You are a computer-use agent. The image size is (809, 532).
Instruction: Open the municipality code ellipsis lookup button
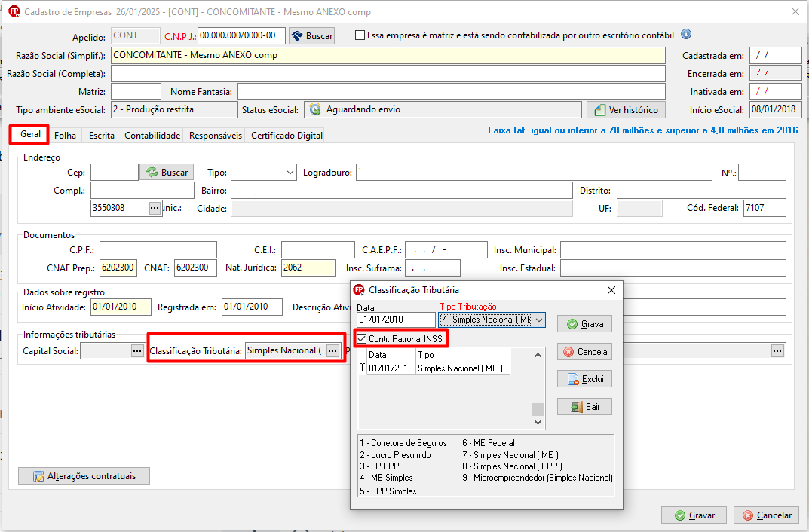coord(155,208)
